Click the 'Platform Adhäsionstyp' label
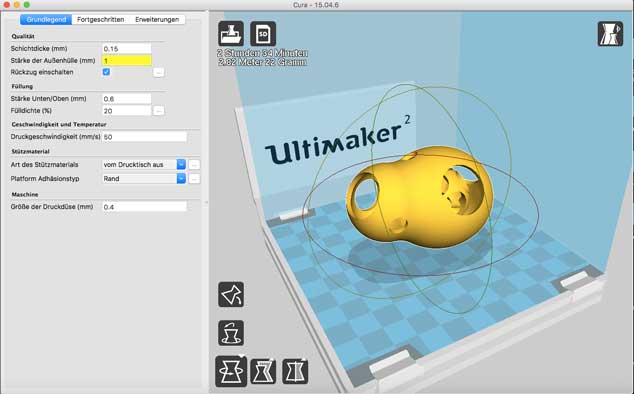 pyautogui.click(x=45, y=178)
